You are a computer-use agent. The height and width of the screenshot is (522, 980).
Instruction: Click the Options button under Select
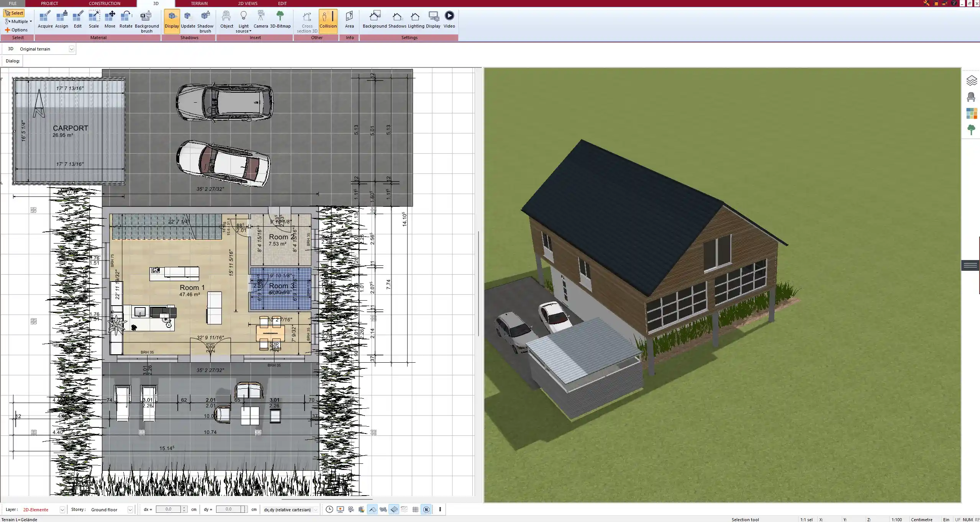point(17,29)
